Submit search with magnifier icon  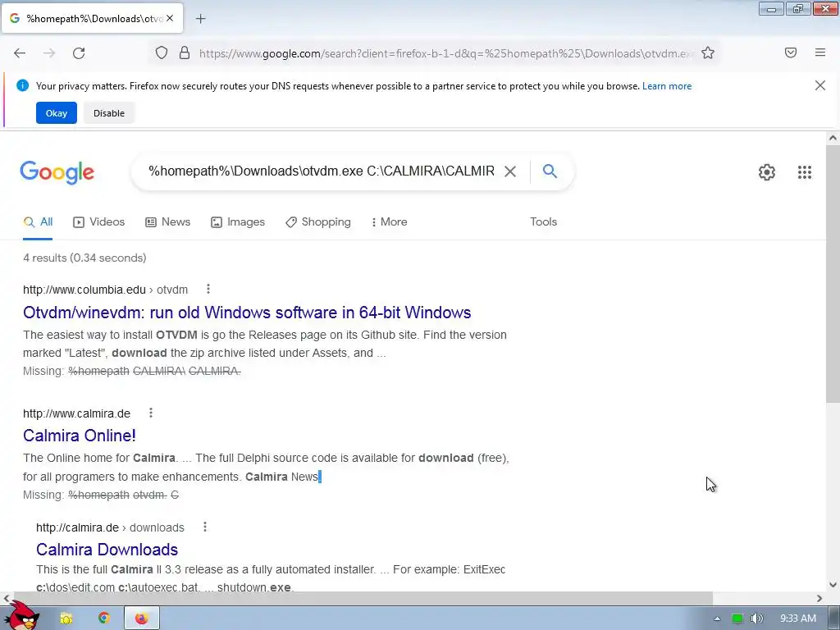point(550,171)
